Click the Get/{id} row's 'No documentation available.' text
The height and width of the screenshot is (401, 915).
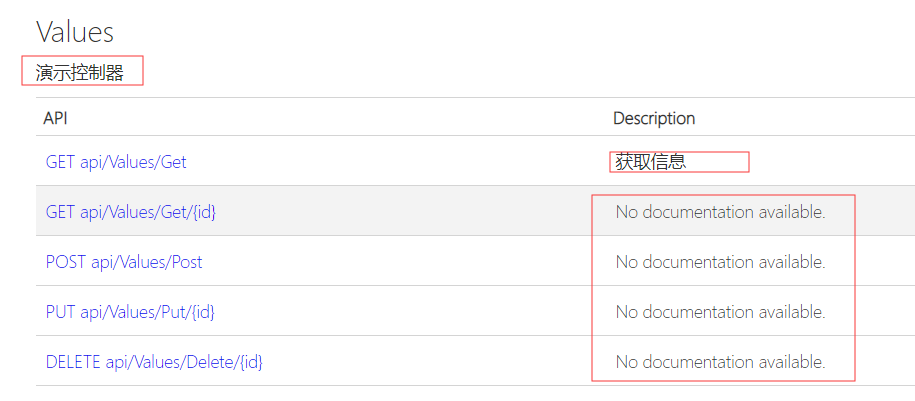(720, 212)
